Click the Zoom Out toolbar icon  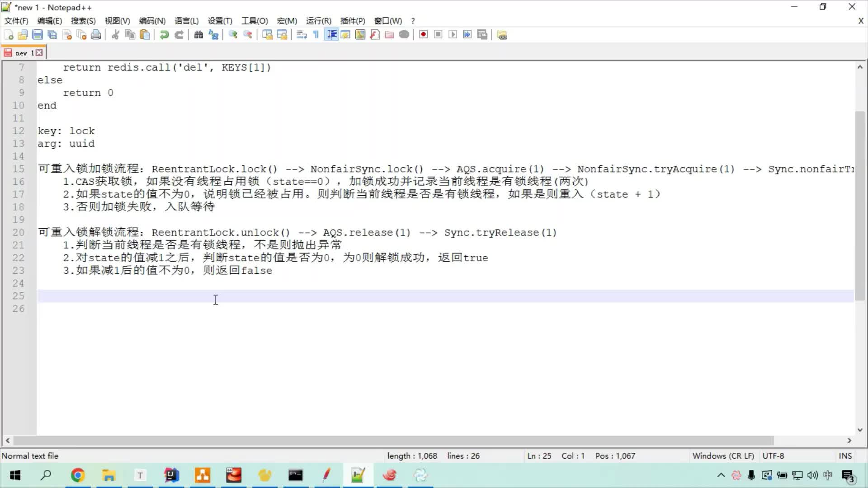[x=248, y=35]
